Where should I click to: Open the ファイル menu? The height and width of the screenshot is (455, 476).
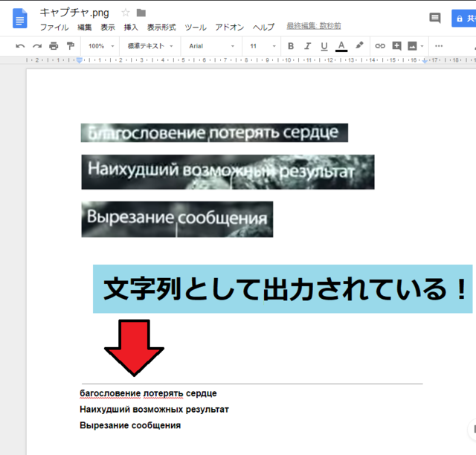coord(54,28)
